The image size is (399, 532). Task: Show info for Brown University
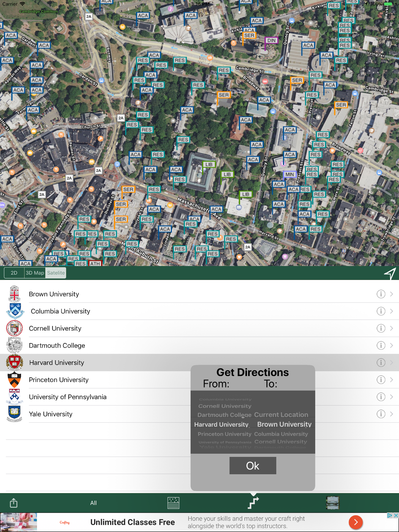381,294
